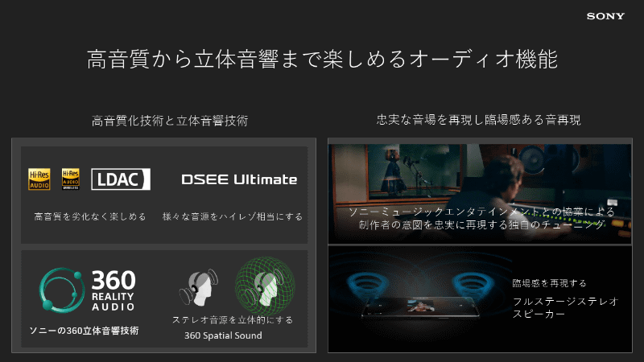This screenshot has height=362, width=644.
Task: Click the 360 Spatial Sound label
Action: point(223,335)
